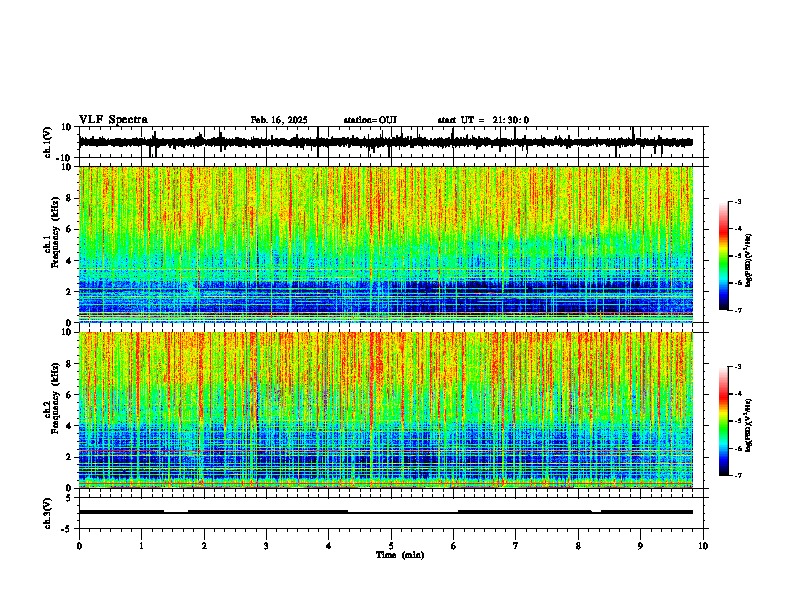Image resolution: width=792 pixels, height=612 pixels.
Task: Click ch.2 frequency tick label "8"
Action: 70,364
